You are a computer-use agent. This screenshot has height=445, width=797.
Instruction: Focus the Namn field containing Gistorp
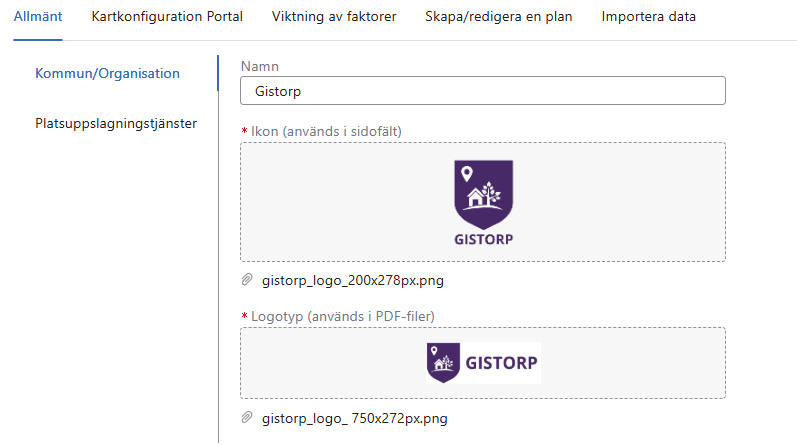point(482,91)
